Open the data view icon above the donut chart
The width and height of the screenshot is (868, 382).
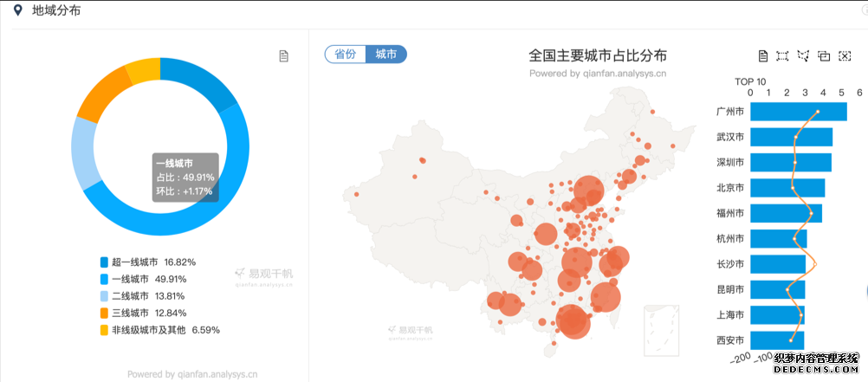[284, 56]
